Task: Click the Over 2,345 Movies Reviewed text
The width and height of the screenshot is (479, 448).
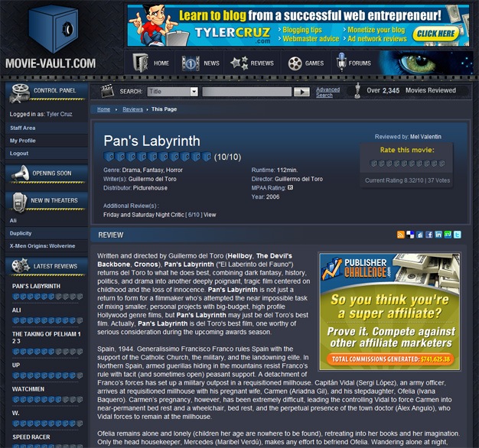Action: [411, 90]
